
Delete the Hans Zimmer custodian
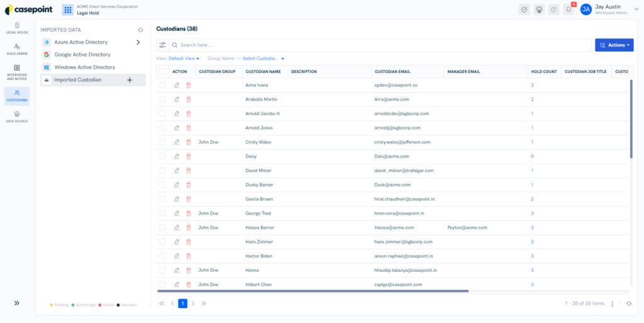point(189,242)
